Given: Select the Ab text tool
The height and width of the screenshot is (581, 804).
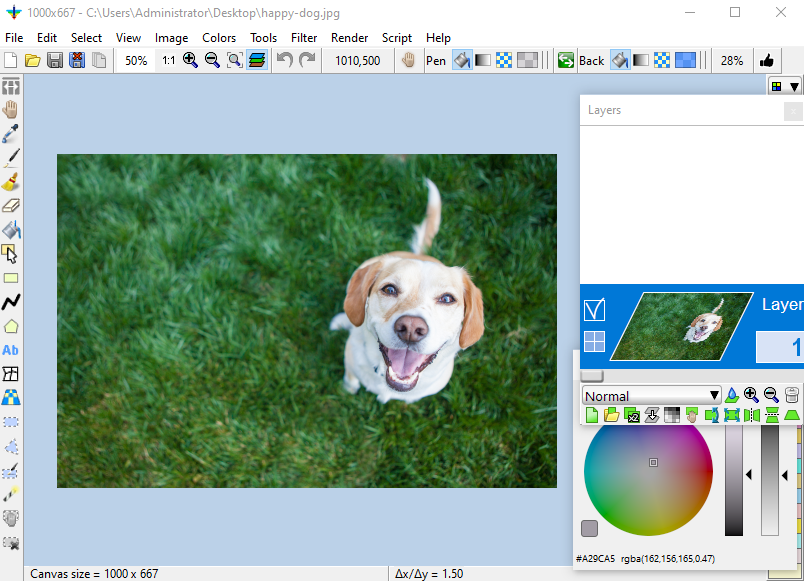Looking at the screenshot, I should (x=11, y=350).
